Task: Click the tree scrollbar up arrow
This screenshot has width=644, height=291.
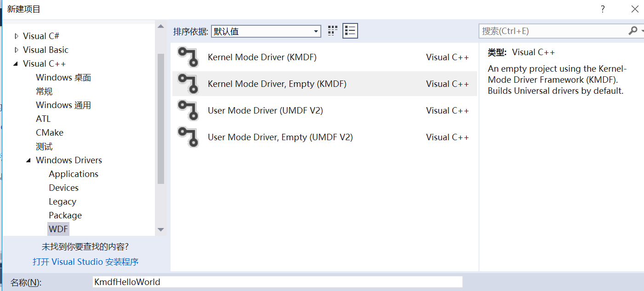Action: click(x=160, y=27)
